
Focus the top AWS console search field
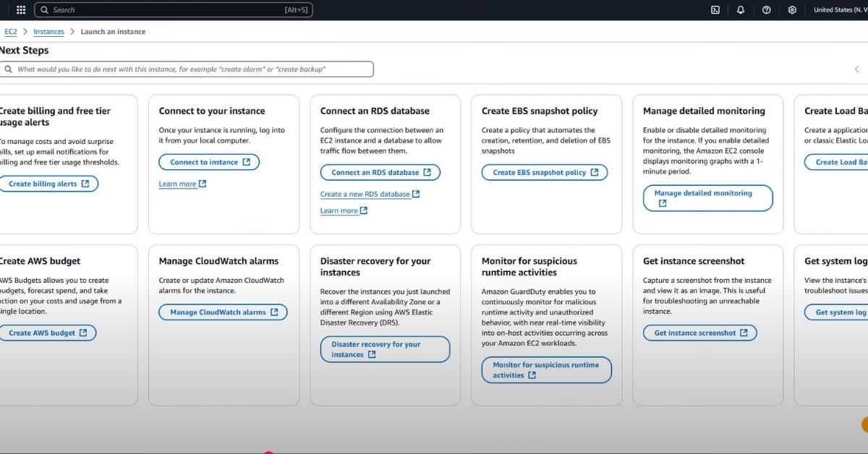coord(173,10)
